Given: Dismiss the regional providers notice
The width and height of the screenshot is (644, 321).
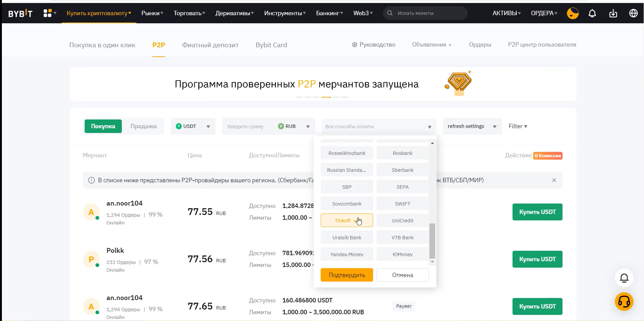Looking at the screenshot, I should (554, 180).
